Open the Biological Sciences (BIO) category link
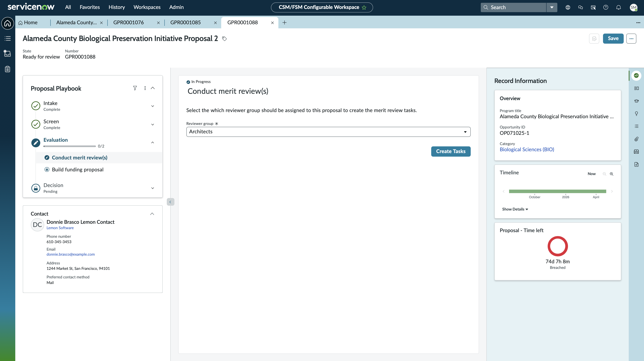Screen dimensions: 644x361 point(527,150)
